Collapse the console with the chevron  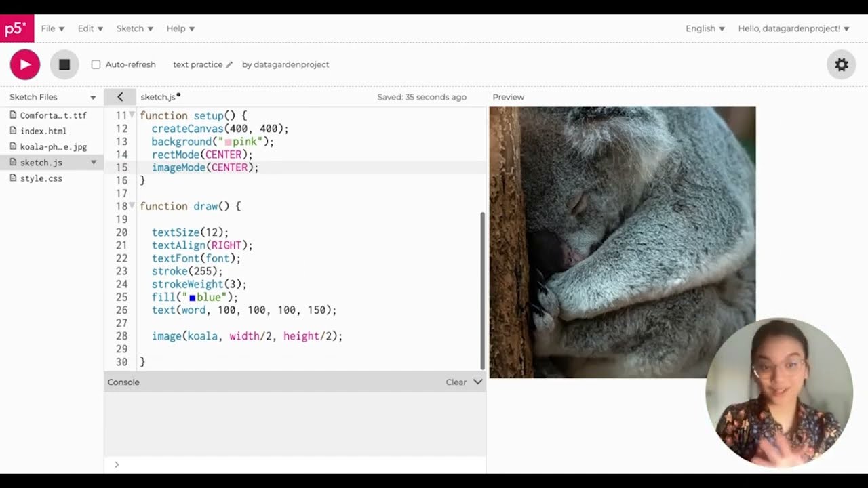(477, 382)
